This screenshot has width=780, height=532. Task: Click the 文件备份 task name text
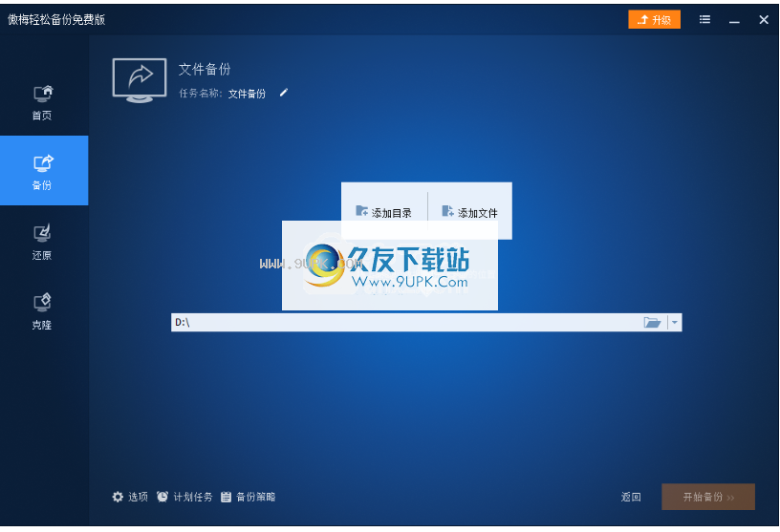[247, 94]
